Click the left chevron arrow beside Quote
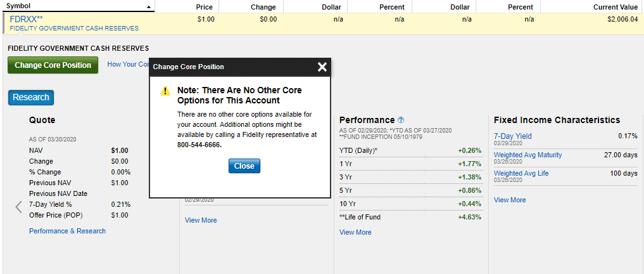644x274 pixels. point(18,207)
